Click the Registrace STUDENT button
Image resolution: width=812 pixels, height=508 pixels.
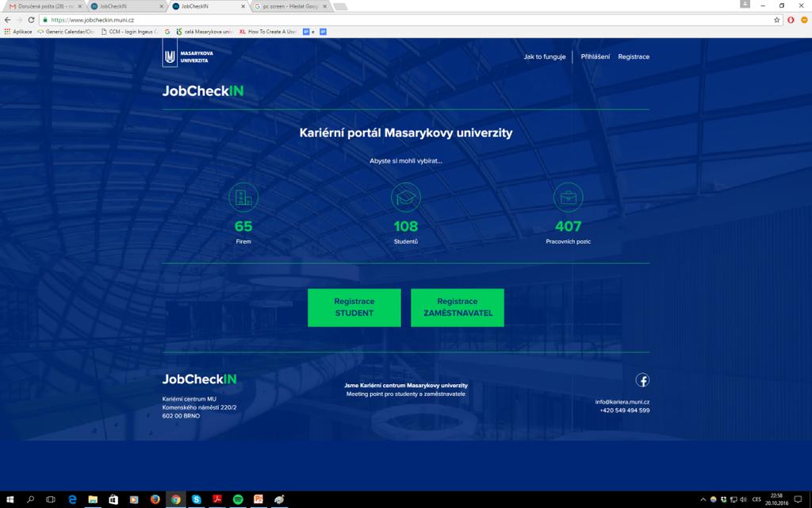[354, 307]
